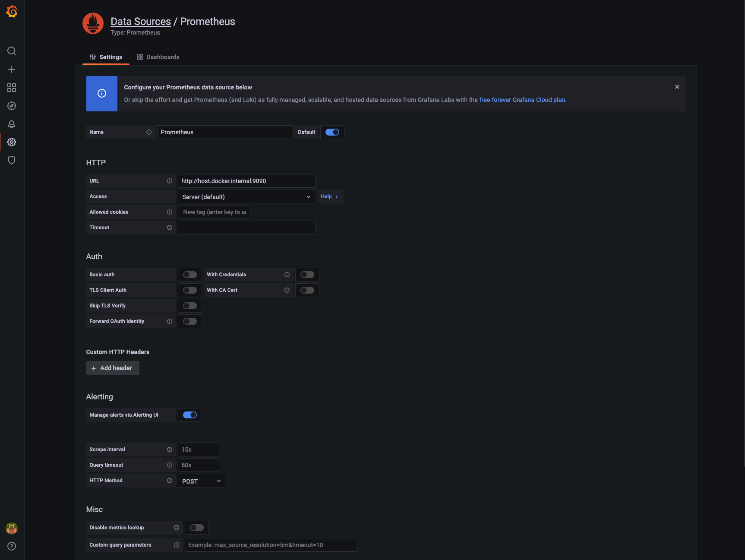Open the Access Server (default) dropdown
745x560 pixels.
point(246,197)
